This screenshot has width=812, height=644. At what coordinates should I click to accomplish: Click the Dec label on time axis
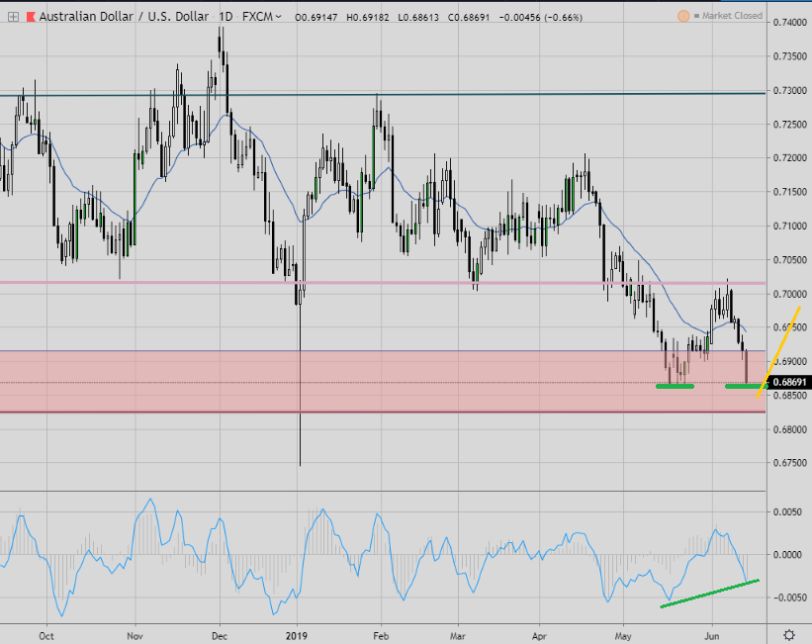220,636
